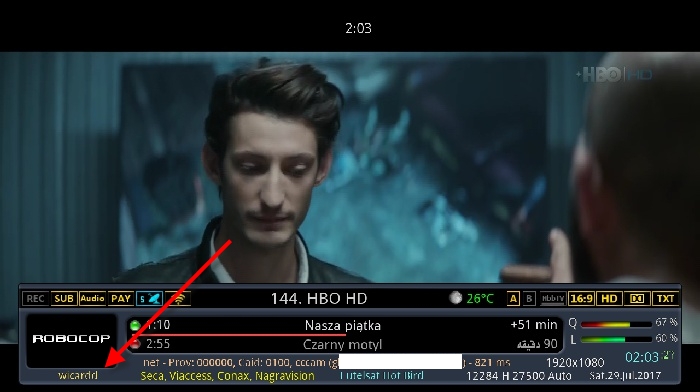Select current event Nasza piątka
The height and width of the screenshot is (392, 700).
[343, 325]
